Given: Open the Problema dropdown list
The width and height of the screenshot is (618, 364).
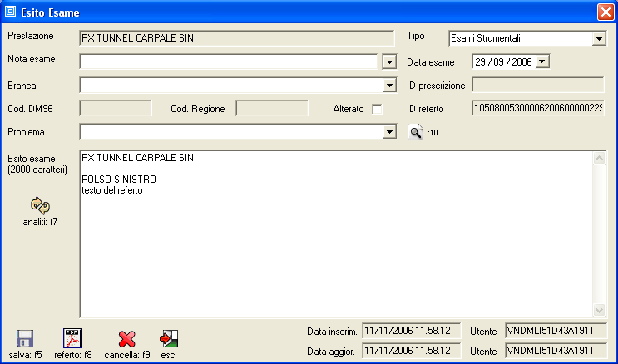Looking at the screenshot, I should (389, 132).
